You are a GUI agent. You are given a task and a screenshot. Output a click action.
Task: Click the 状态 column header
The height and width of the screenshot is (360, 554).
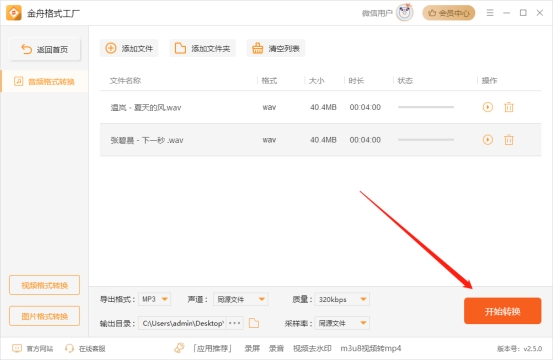pos(405,81)
